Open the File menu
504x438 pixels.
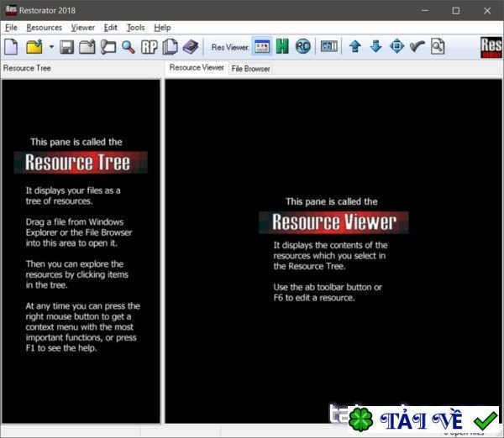(11, 28)
